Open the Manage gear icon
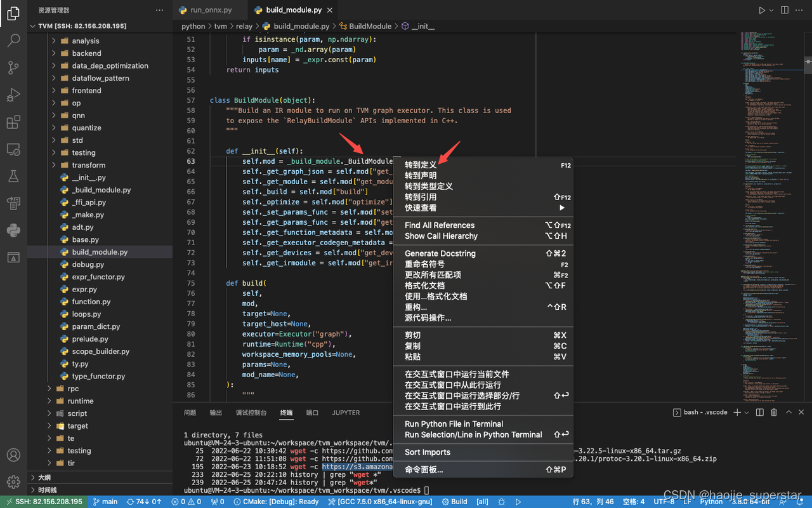 (x=13, y=482)
